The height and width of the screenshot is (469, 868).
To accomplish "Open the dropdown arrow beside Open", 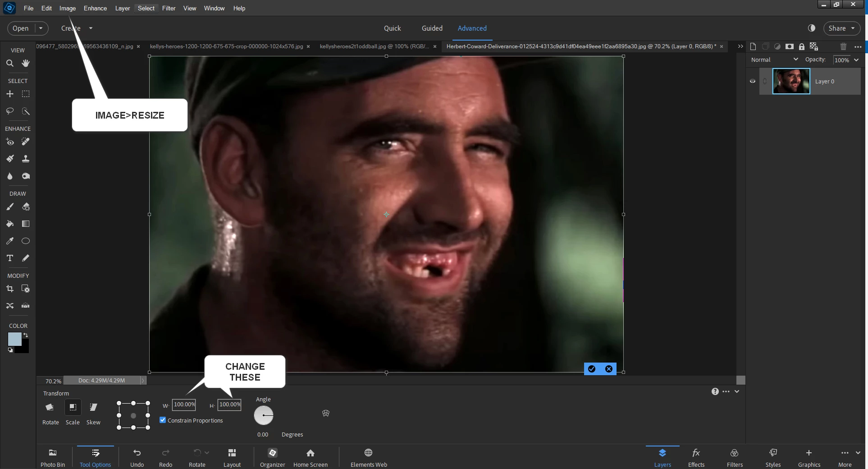I will click(41, 28).
